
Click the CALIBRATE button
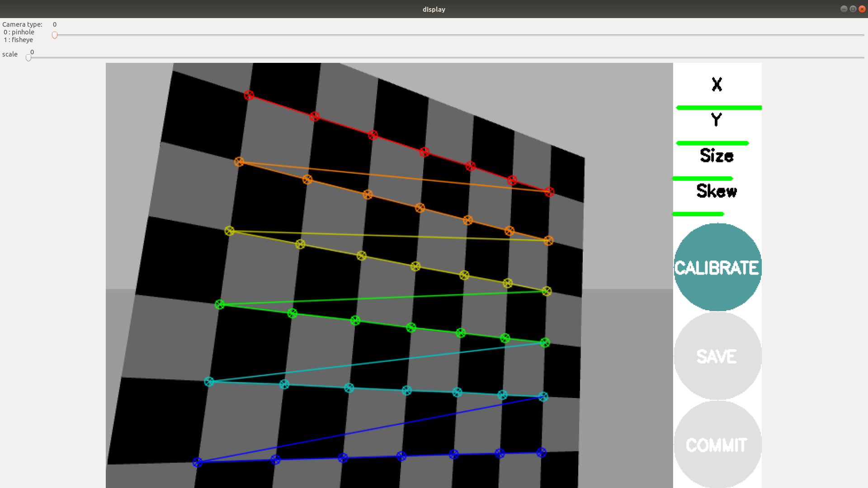tap(717, 267)
